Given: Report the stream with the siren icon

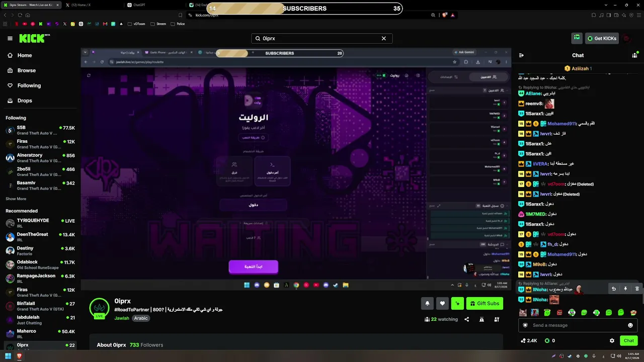Looking at the screenshot, I should click(481, 319).
